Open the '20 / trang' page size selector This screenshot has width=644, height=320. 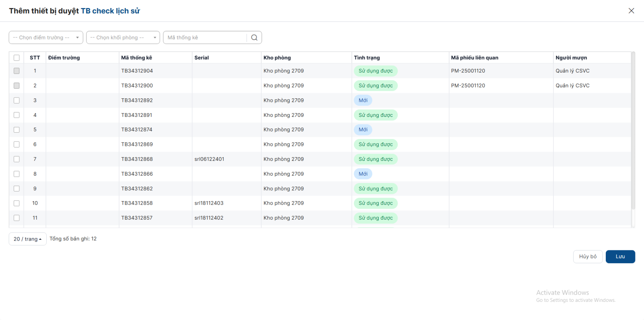pyautogui.click(x=27, y=239)
